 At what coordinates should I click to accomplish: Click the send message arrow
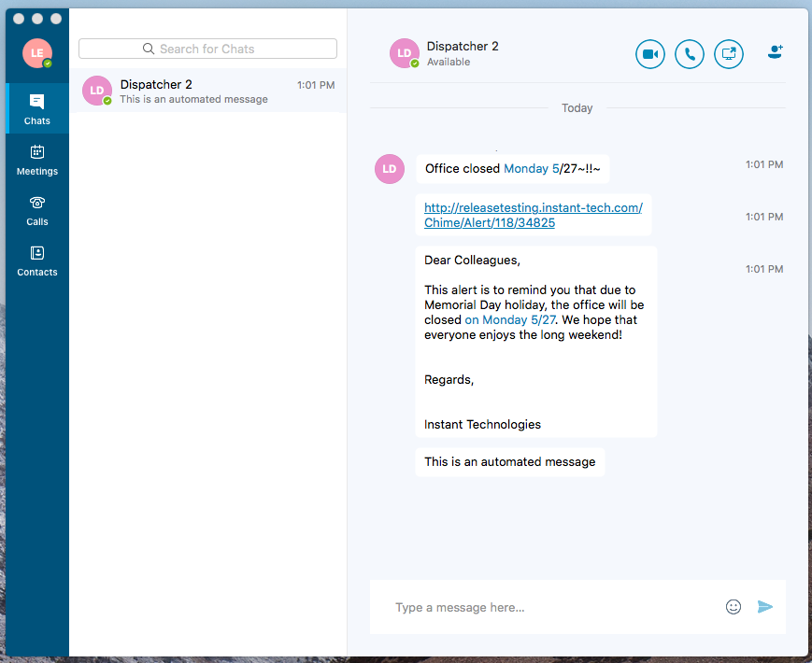(765, 607)
